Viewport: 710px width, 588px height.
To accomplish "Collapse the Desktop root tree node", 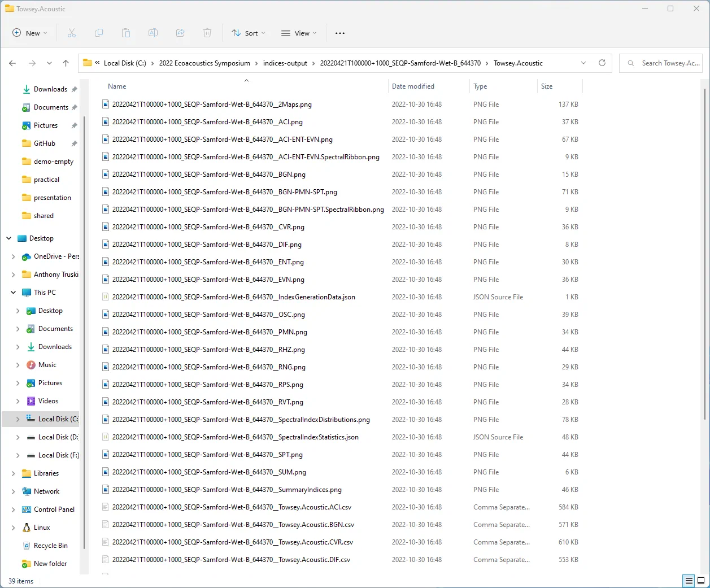I will tap(8, 238).
